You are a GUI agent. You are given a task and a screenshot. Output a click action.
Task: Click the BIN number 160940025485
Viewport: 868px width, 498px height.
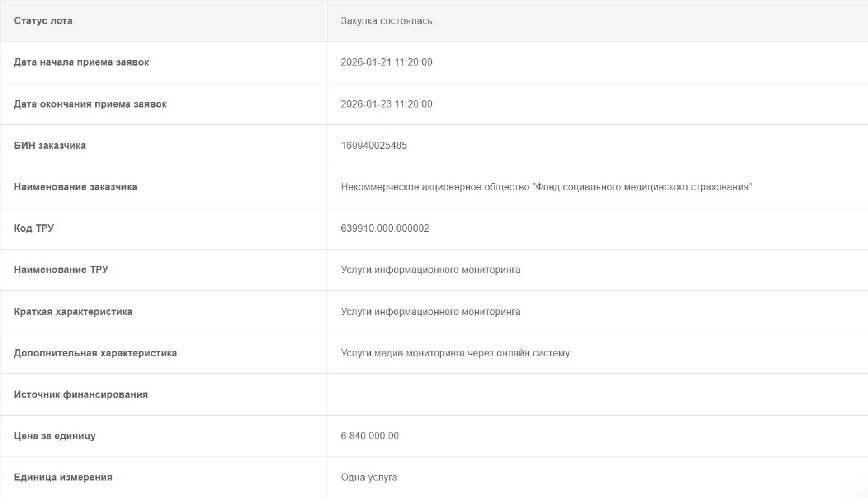click(373, 146)
